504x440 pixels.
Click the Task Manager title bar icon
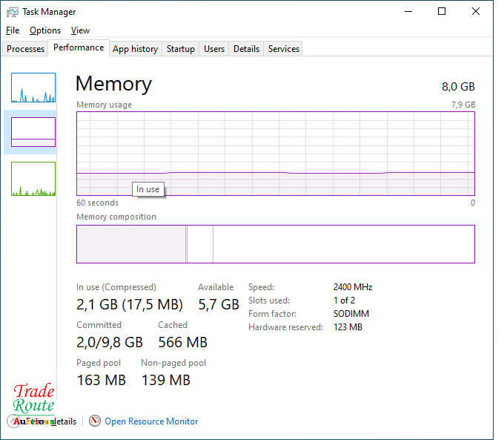click(x=13, y=12)
